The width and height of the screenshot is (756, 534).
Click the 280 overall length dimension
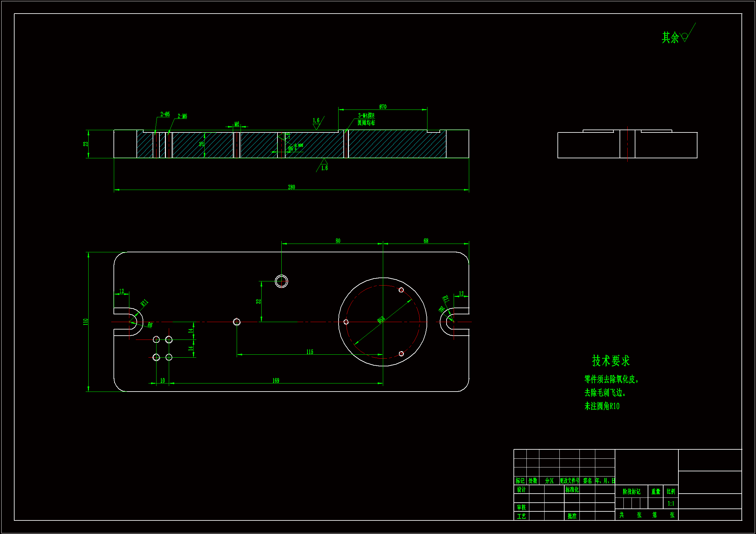click(x=291, y=187)
